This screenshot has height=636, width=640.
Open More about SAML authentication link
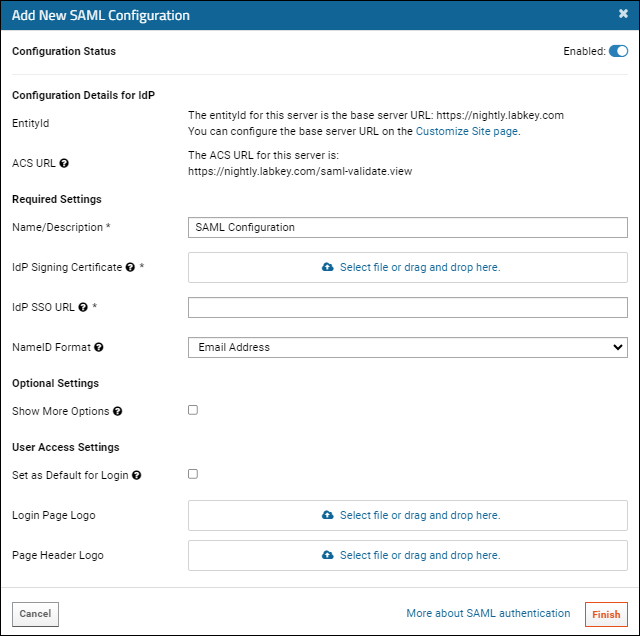tap(488, 614)
